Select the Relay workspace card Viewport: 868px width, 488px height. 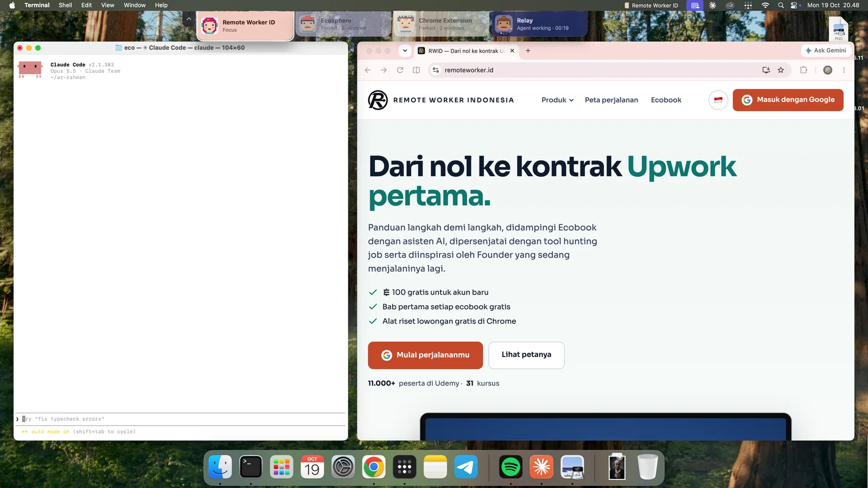[539, 24]
